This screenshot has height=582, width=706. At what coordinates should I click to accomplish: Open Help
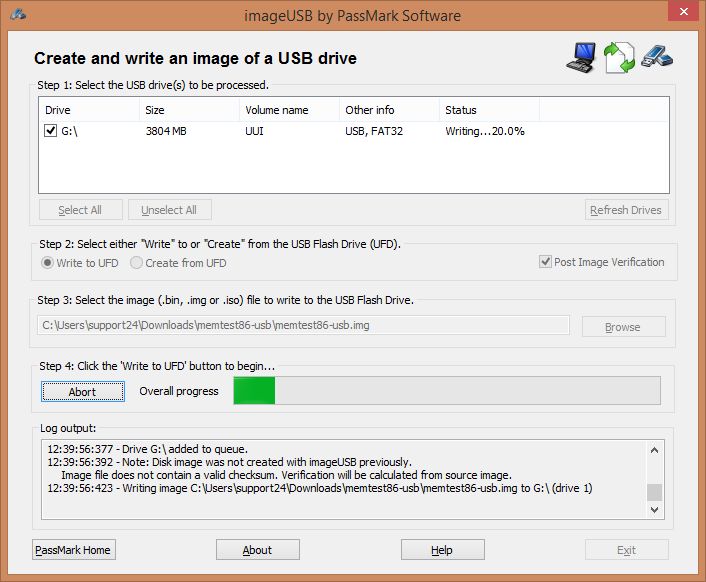(443, 550)
